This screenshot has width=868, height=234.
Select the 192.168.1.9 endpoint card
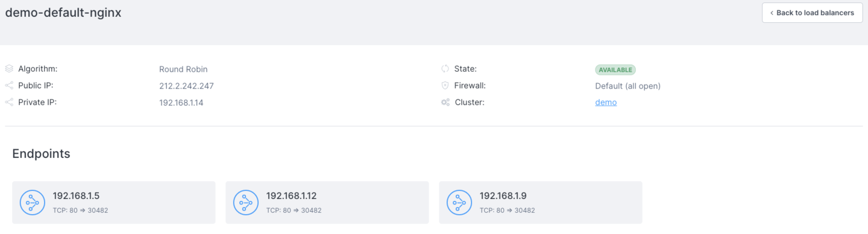(541, 203)
